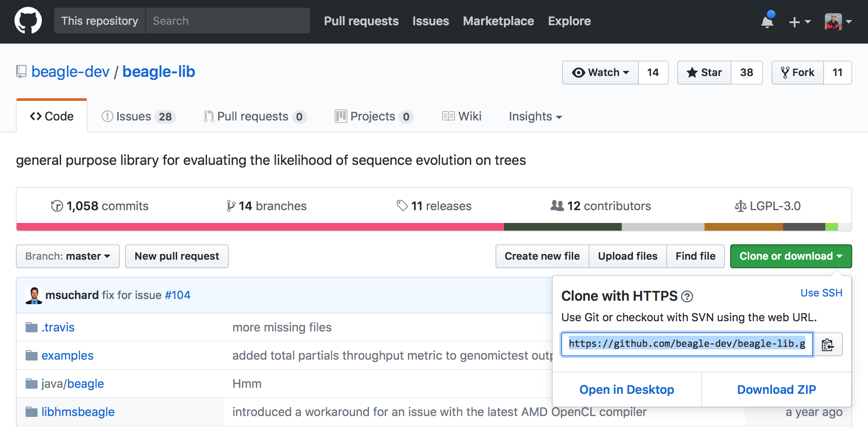Click New pull request button

click(177, 256)
